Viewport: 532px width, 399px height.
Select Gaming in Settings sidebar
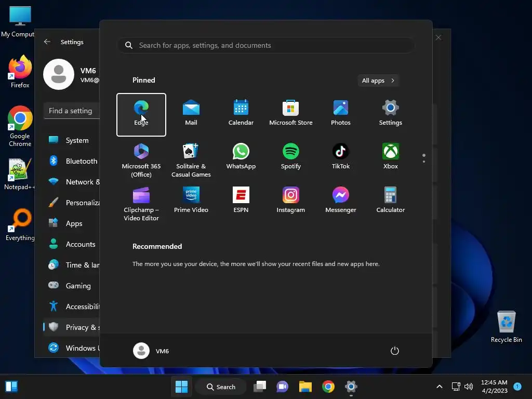[72, 286]
